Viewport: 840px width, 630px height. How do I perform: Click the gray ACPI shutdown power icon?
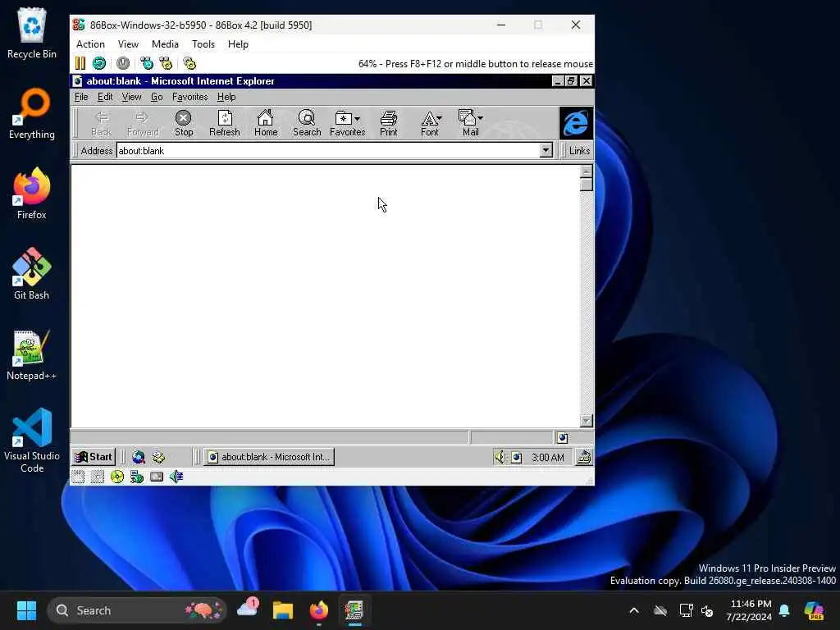coord(123,63)
